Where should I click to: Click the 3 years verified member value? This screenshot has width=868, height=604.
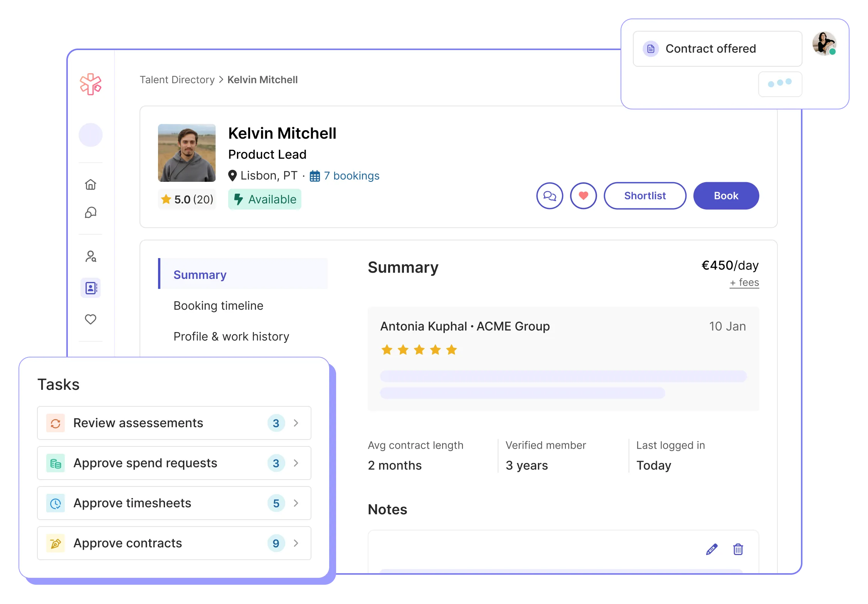527,465
